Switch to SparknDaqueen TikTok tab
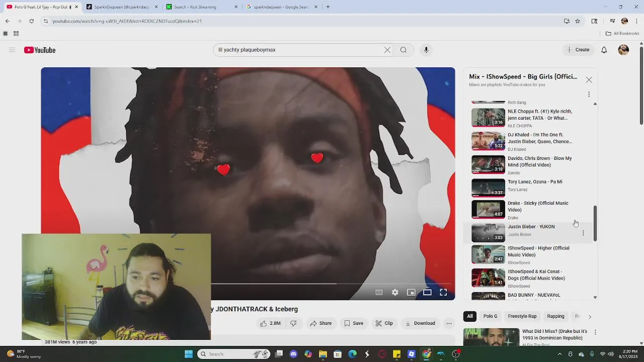Screen dimensions: 644x362 [121, 7]
